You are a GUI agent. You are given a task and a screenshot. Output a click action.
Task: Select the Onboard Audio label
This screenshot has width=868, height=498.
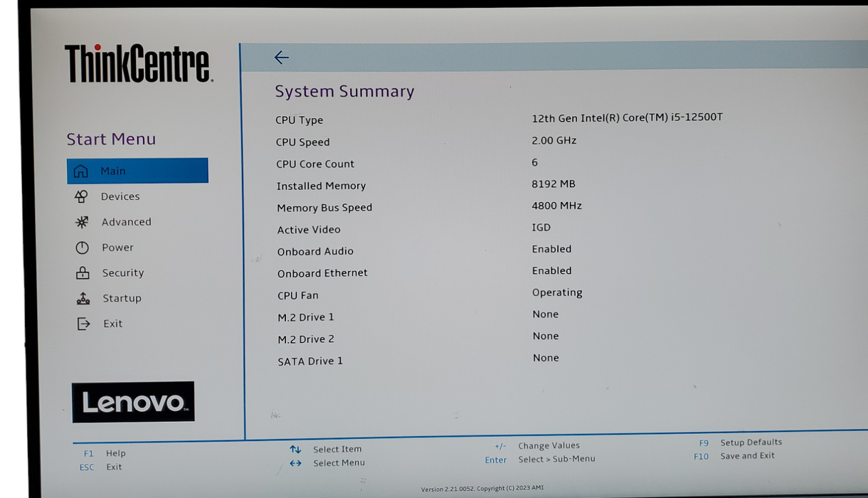coord(315,251)
